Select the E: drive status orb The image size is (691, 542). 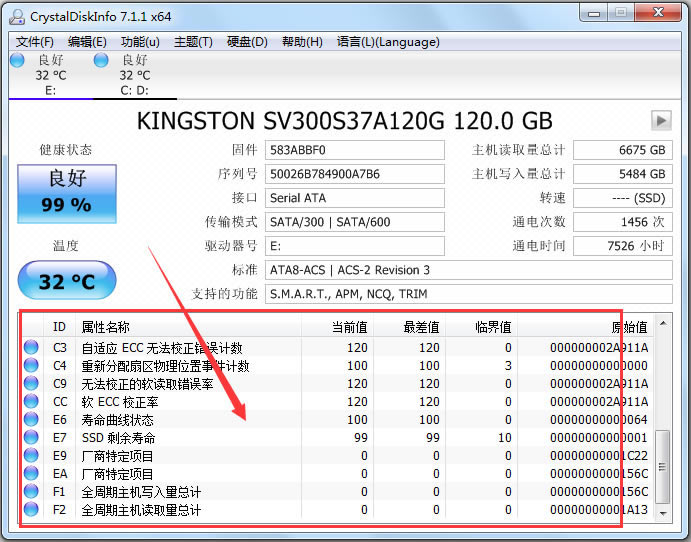tap(17, 61)
